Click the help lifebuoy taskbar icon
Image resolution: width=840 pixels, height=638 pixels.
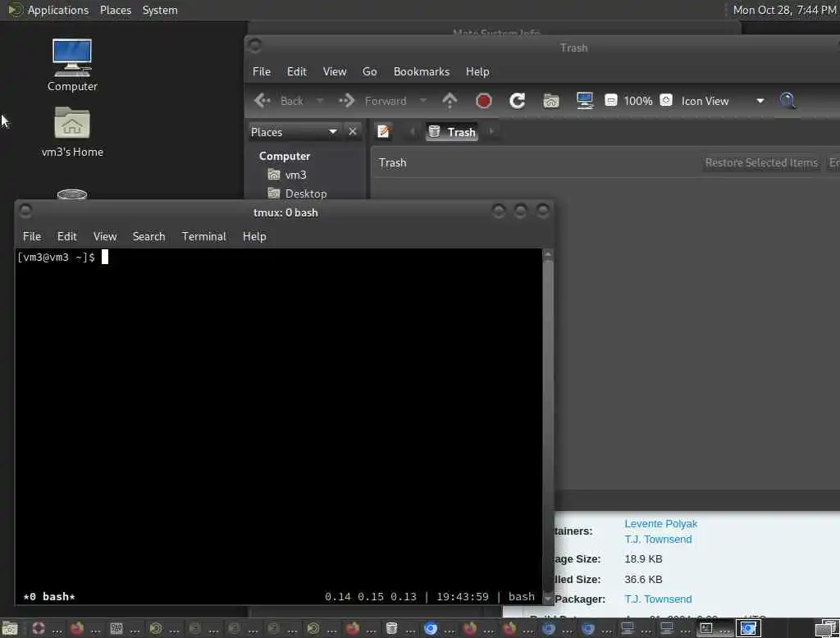click(x=38, y=628)
